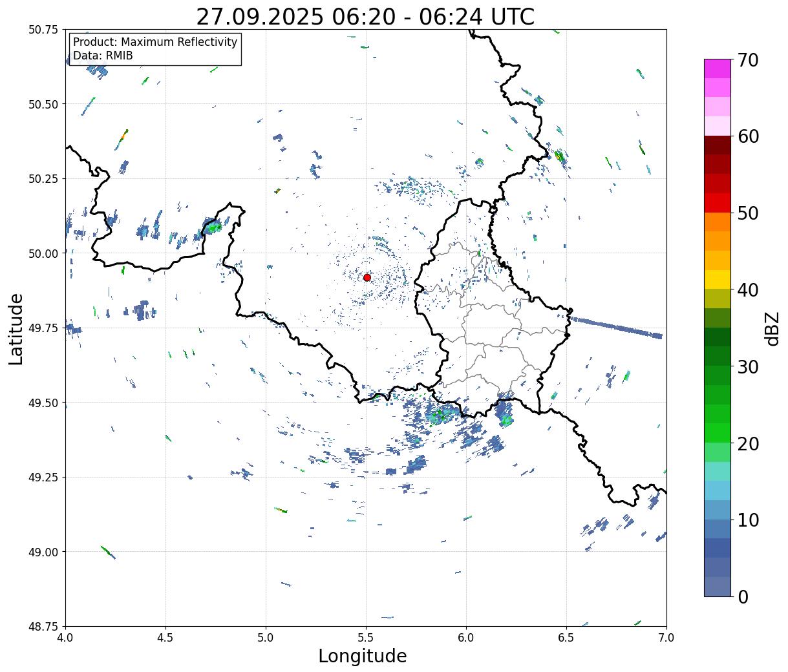Click the cyan colorbar swatch above 10

click(718, 490)
